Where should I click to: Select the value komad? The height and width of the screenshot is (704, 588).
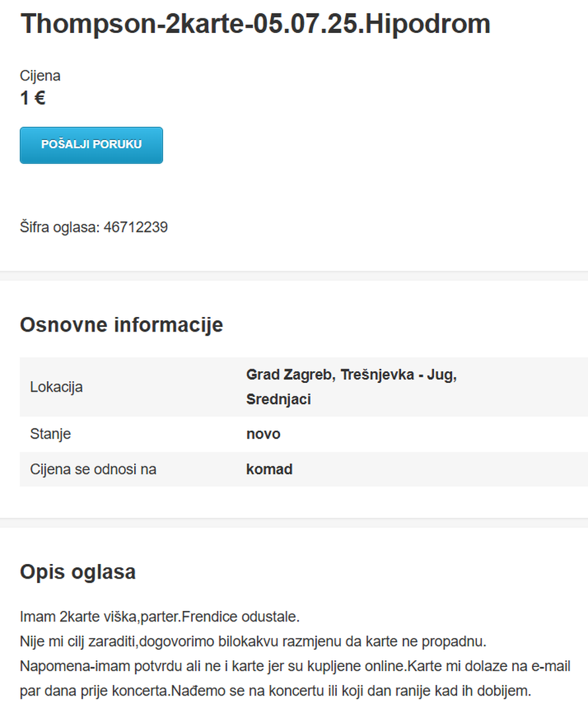[x=270, y=469]
